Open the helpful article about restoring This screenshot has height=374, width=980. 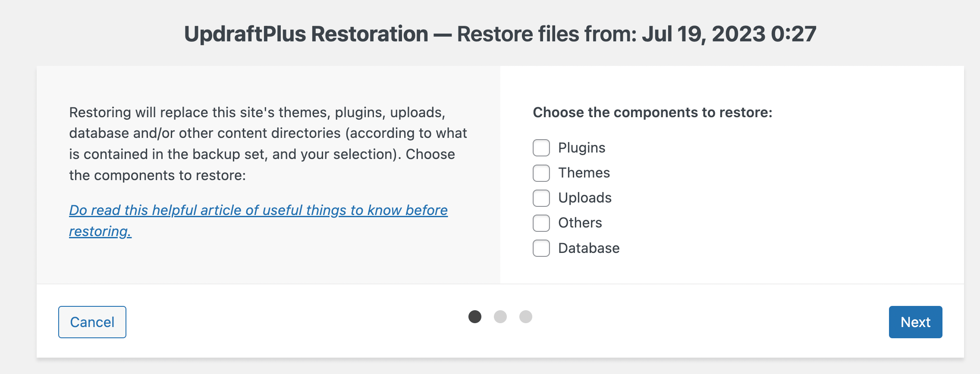(259, 210)
